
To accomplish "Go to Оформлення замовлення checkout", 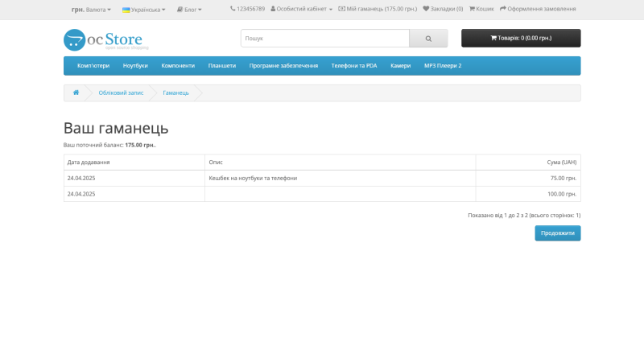I will (x=538, y=9).
